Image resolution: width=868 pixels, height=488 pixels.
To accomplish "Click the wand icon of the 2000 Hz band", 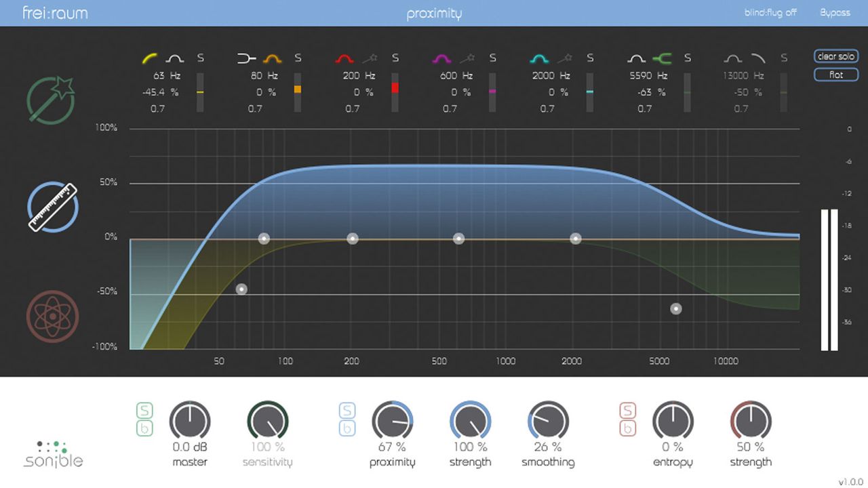I will (564, 58).
